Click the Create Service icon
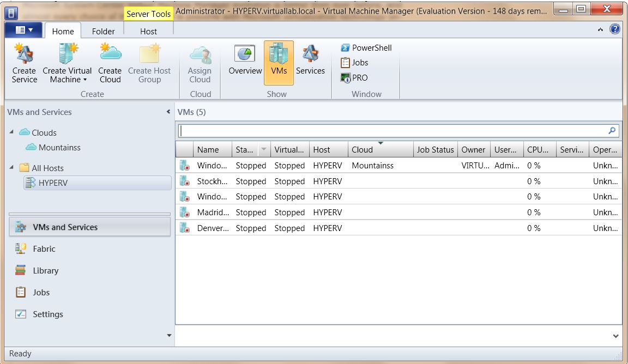The height and width of the screenshot is (364, 628). coord(24,53)
